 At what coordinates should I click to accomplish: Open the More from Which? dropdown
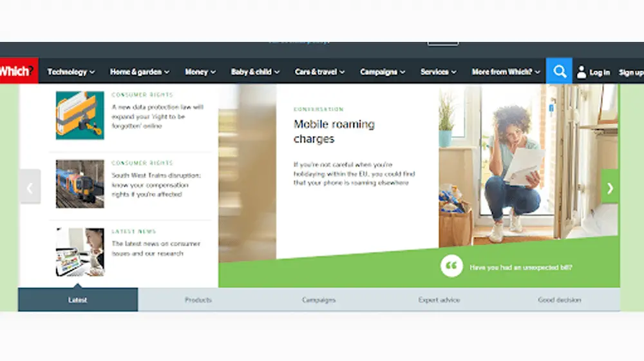tap(506, 72)
